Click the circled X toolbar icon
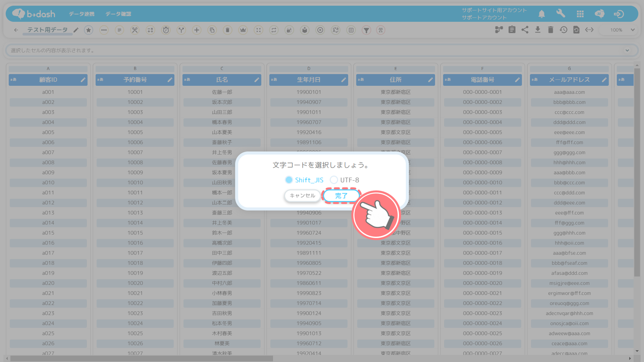Viewport: 644px width, 362px height. [x=320, y=30]
